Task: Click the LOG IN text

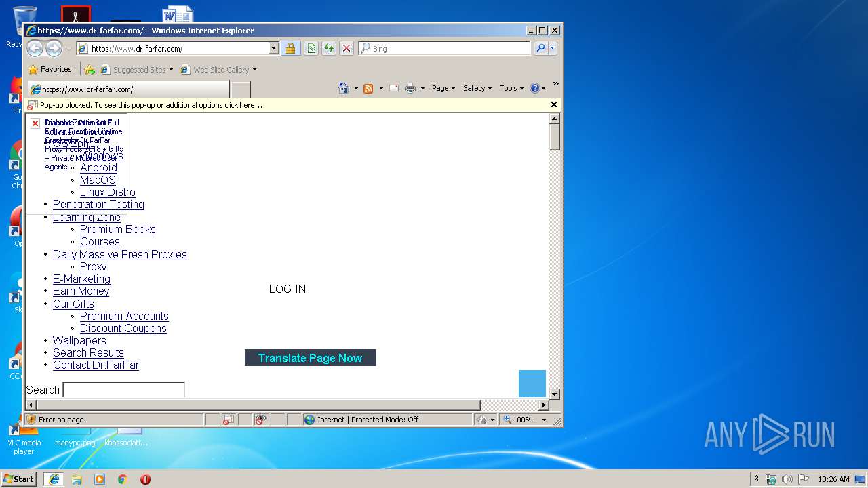Action: [x=288, y=289]
